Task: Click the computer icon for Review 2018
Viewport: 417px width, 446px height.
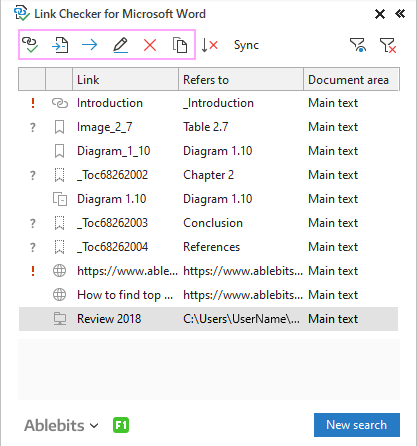Action: (60, 319)
